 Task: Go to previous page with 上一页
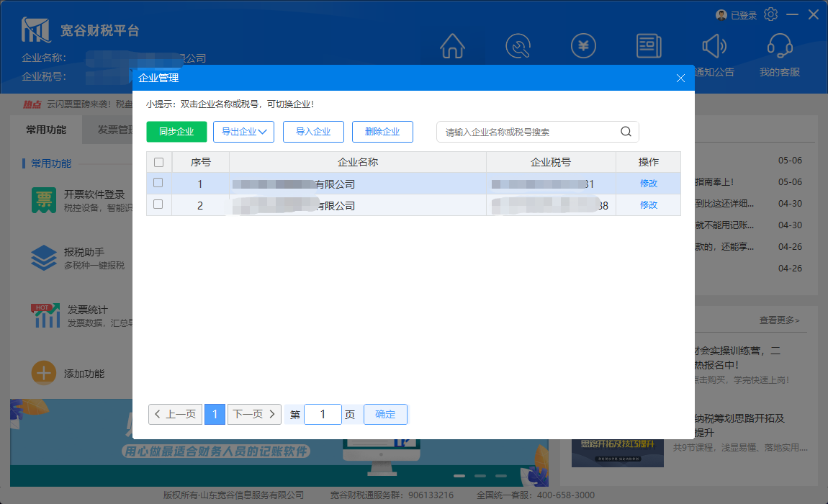click(175, 414)
